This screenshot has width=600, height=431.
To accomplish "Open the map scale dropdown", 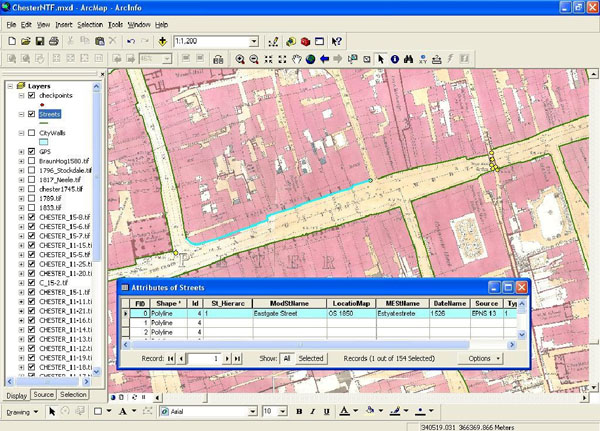I will 255,42.
